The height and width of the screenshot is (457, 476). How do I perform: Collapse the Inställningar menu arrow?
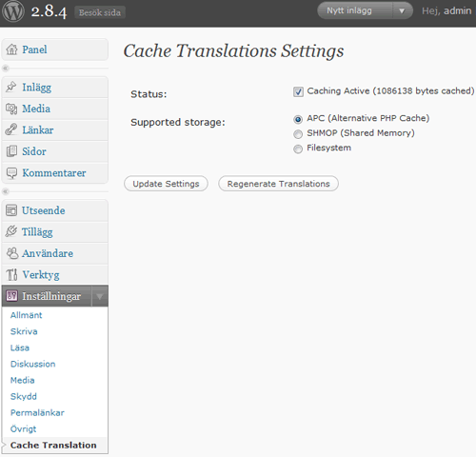pos(100,296)
